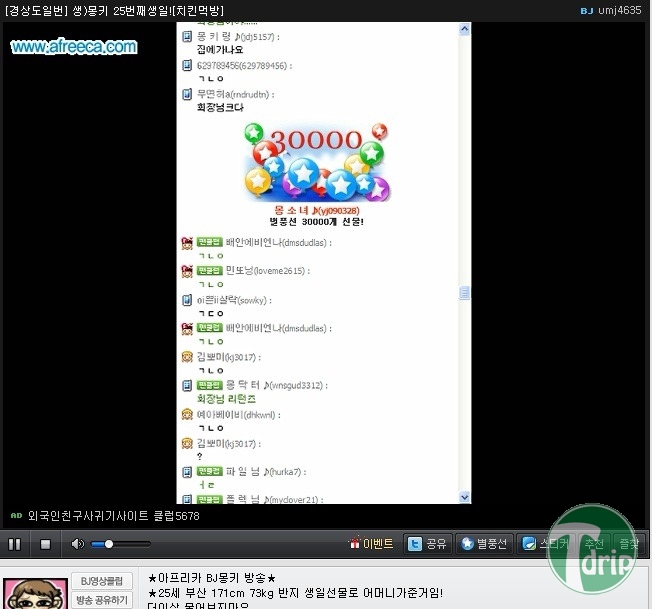652x609 pixels.
Task: Click the chat scrollbar up arrow
Action: [464, 29]
